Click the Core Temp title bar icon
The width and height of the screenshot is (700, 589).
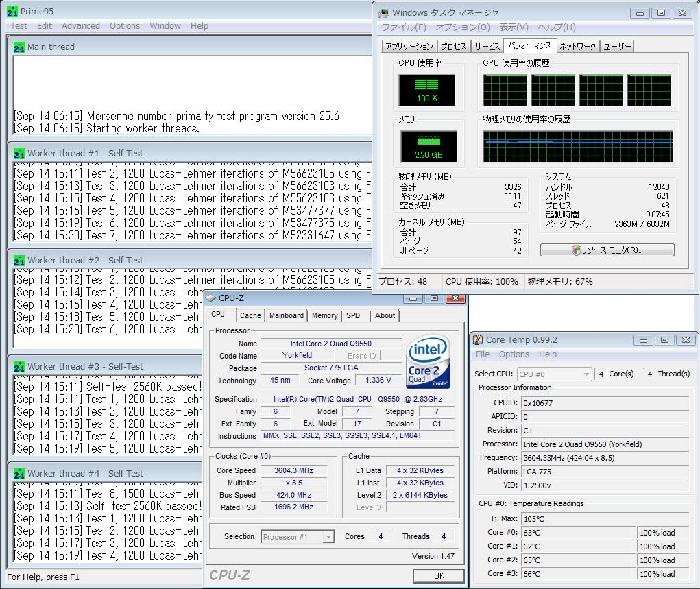coord(478,339)
